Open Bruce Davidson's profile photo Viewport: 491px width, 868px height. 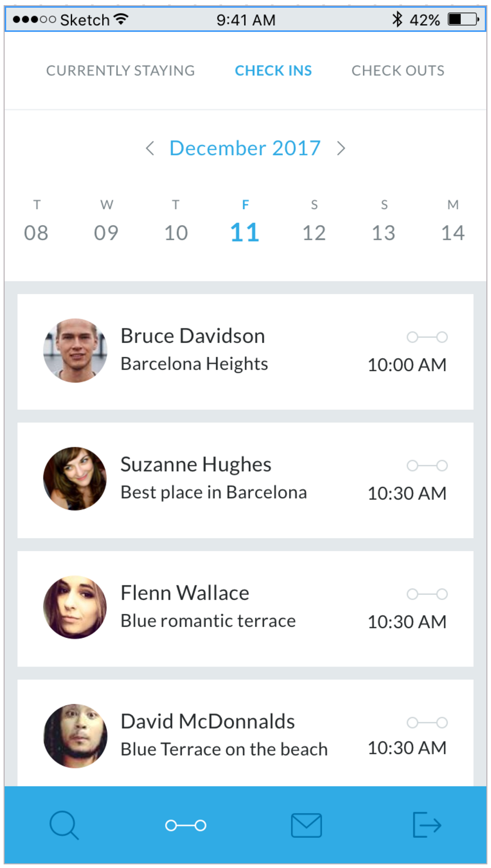coord(75,351)
